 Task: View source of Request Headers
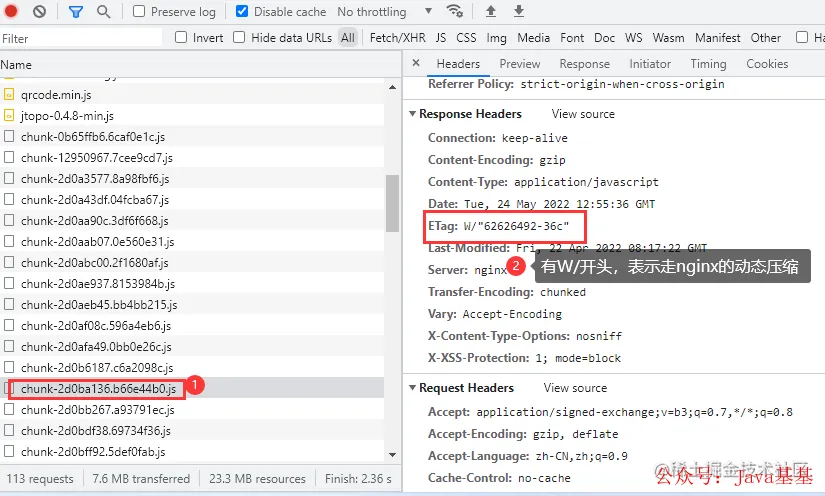coord(575,388)
